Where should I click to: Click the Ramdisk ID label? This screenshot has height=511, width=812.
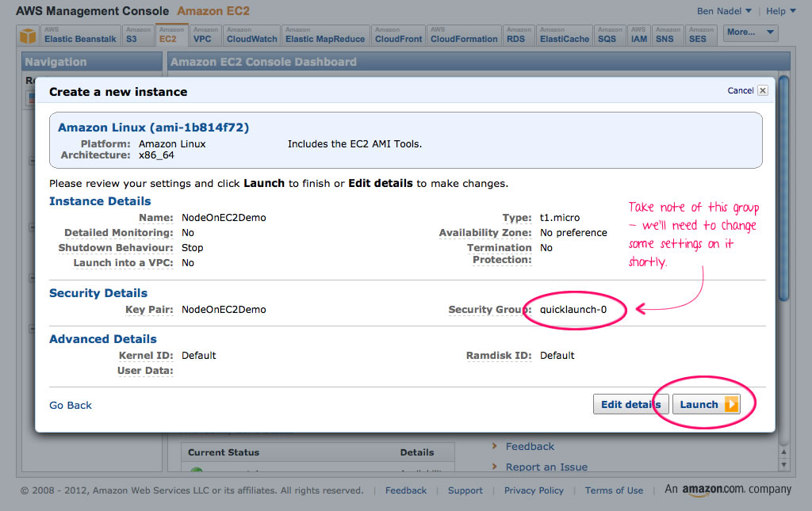point(499,355)
